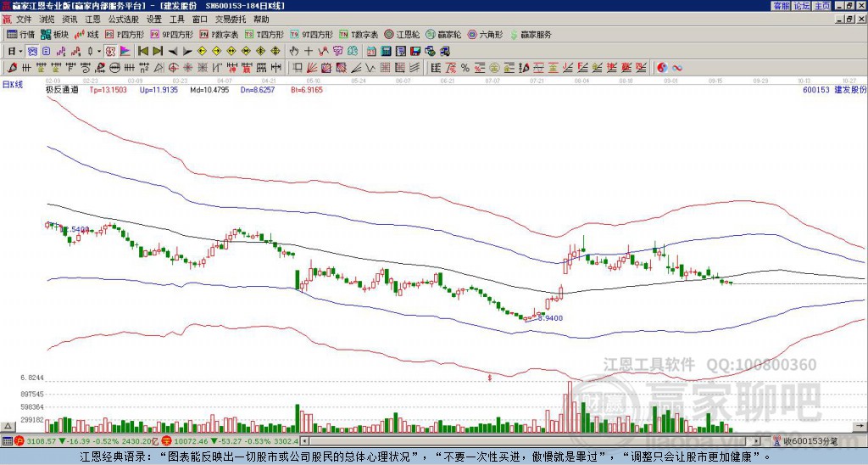
Task: Click the keyboard grid icon in status bar
Action: pyautogui.click(x=7, y=441)
